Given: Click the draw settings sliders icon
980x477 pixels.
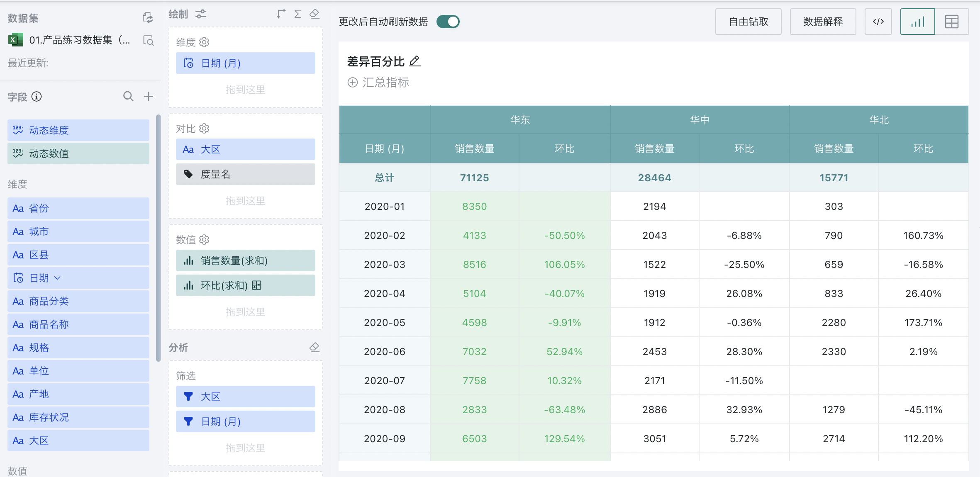Looking at the screenshot, I should point(201,14).
